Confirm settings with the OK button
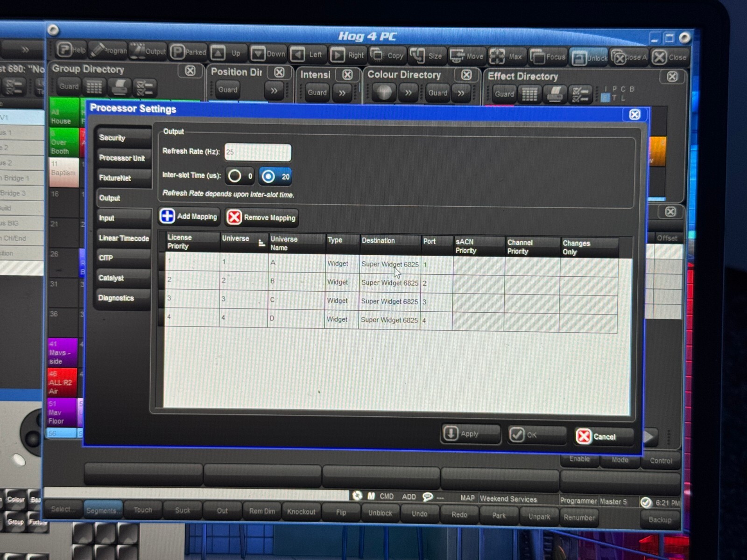Image resolution: width=747 pixels, height=560 pixels. (537, 435)
